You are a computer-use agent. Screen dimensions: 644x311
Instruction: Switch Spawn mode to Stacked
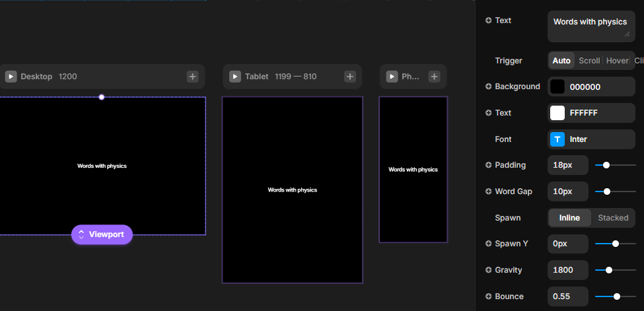613,218
